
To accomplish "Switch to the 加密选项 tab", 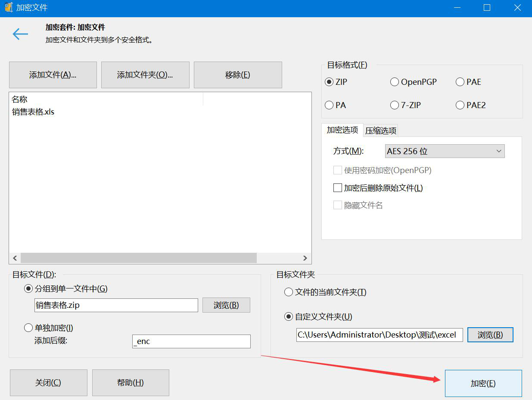I will (x=342, y=130).
